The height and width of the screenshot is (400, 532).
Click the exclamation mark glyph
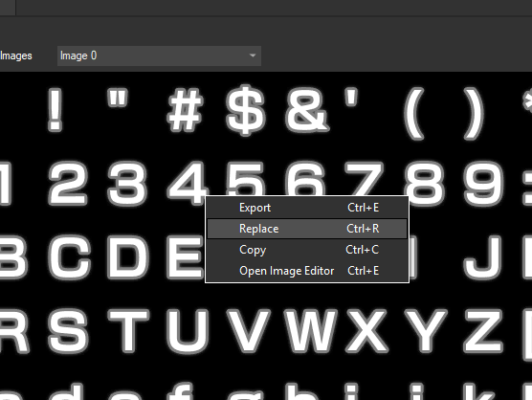click(x=55, y=110)
